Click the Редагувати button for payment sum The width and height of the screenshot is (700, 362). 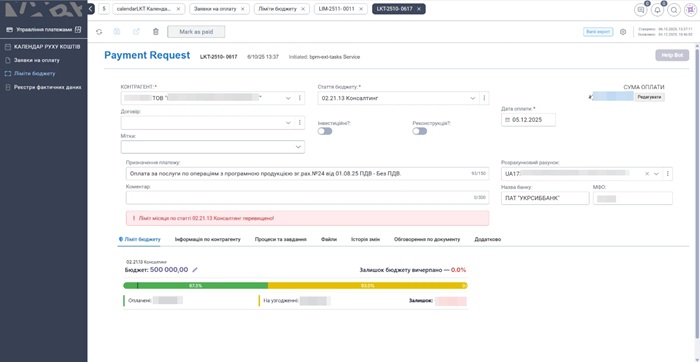[x=650, y=97]
